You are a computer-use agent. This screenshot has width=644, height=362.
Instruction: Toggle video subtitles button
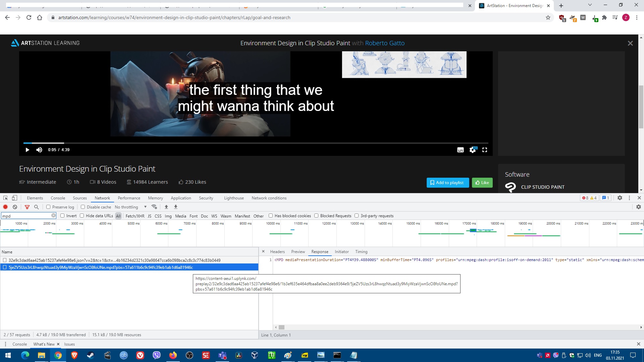pos(460,150)
